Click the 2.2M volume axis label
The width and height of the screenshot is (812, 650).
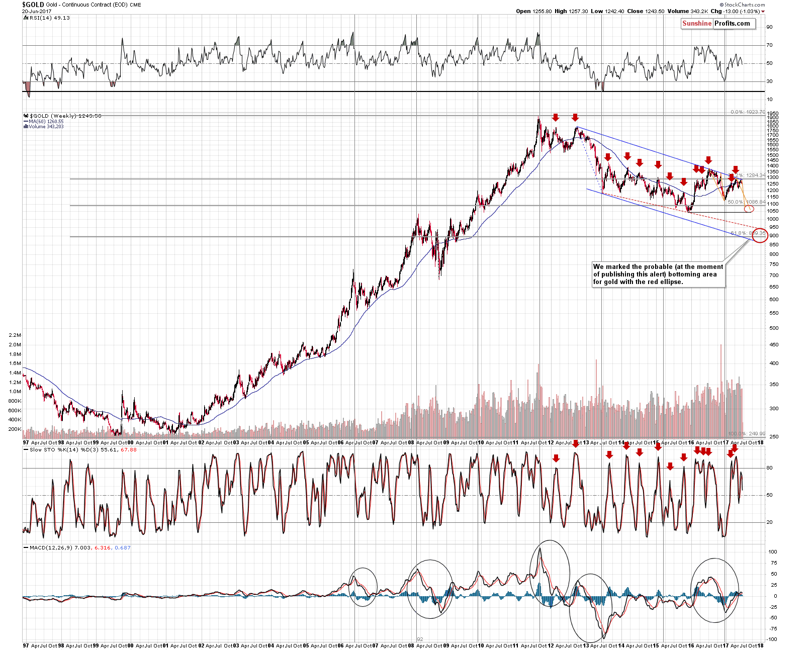(x=15, y=335)
